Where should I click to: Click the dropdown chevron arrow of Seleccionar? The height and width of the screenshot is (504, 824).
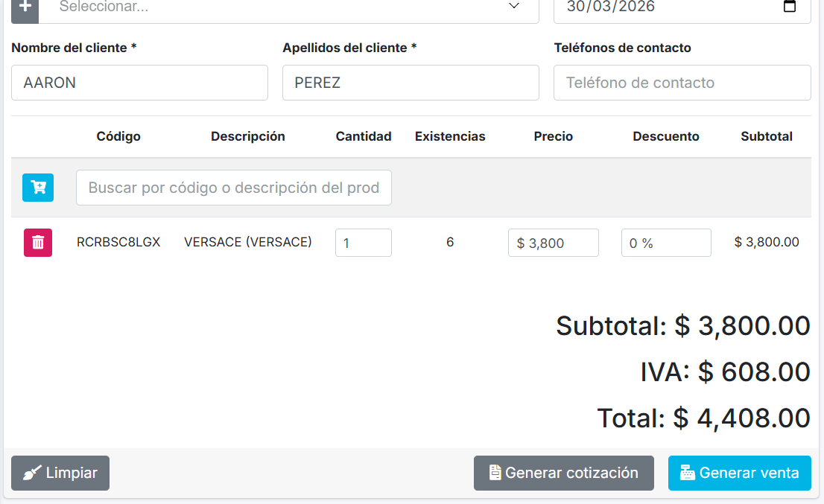(x=514, y=7)
